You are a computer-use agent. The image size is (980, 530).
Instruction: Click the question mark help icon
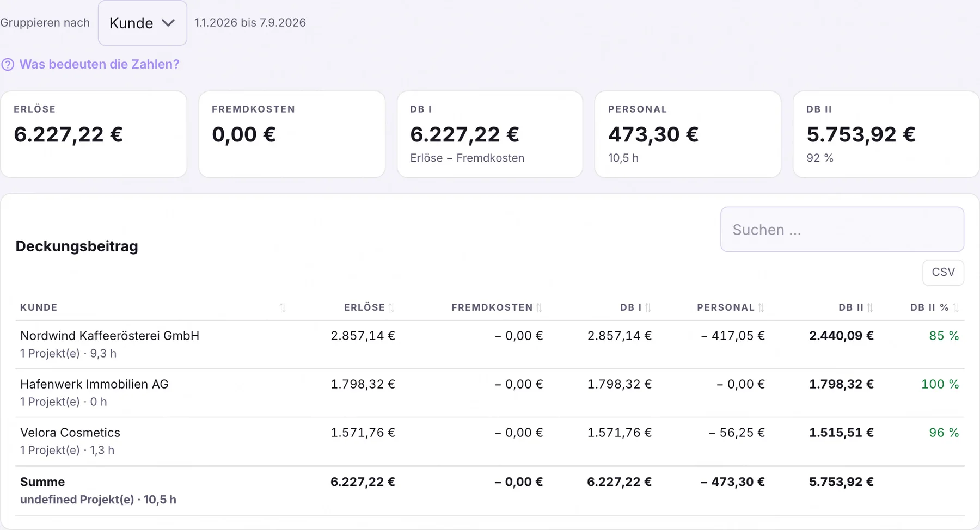pos(8,64)
